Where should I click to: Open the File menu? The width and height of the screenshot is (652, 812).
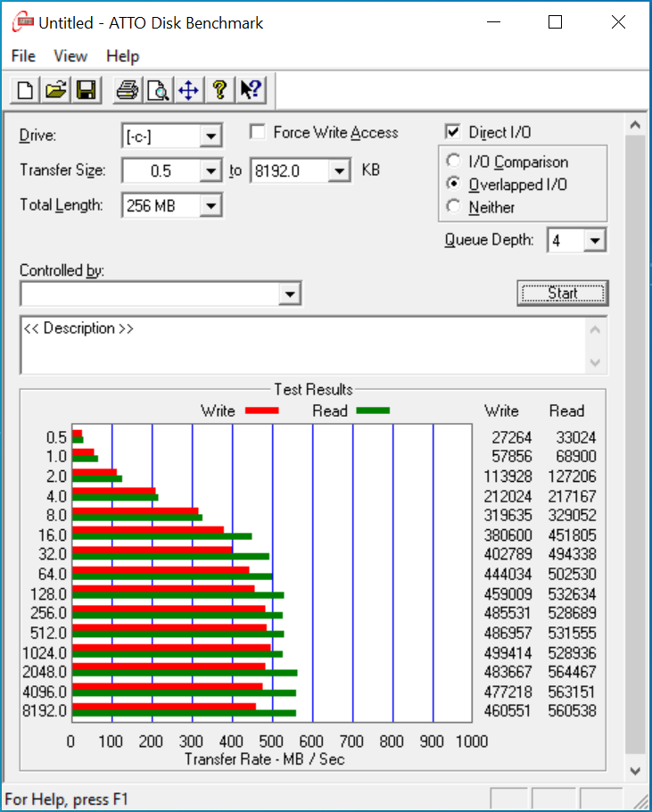[23, 56]
